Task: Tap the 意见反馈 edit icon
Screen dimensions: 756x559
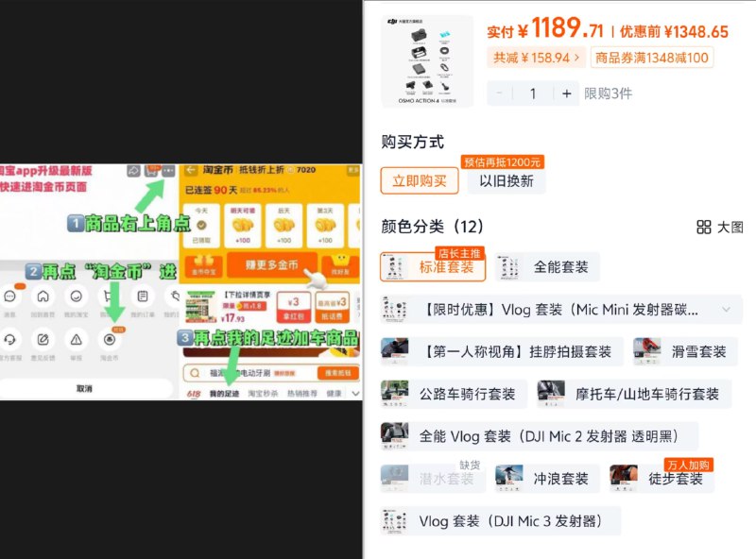Action: 43,340
